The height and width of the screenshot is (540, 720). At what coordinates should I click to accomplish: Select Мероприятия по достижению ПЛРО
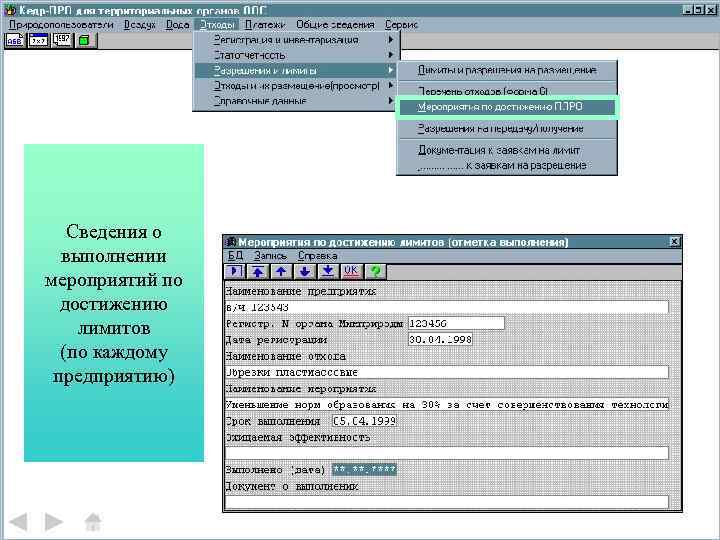507,107
